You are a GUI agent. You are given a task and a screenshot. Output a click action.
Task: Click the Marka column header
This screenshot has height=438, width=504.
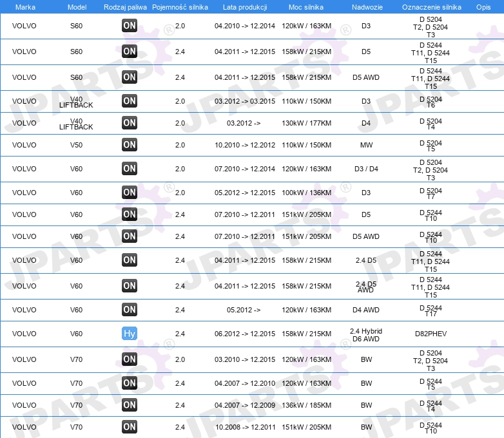[25, 7]
